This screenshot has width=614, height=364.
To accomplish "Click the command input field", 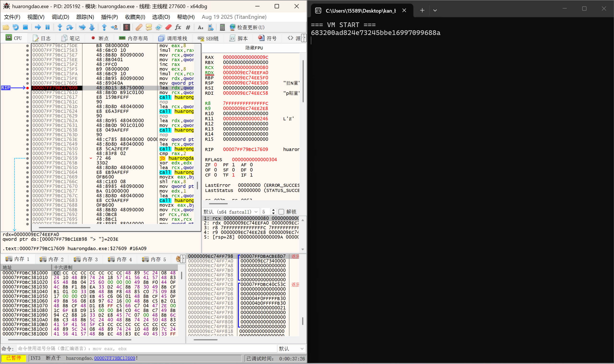I will [x=147, y=349].
